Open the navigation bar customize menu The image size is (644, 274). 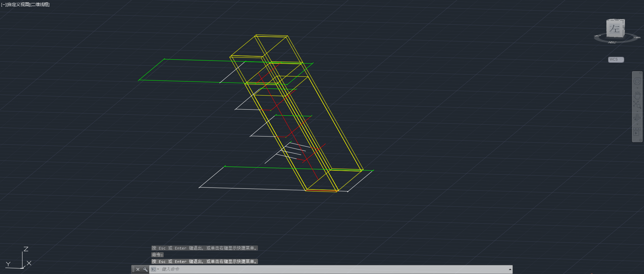(641, 140)
